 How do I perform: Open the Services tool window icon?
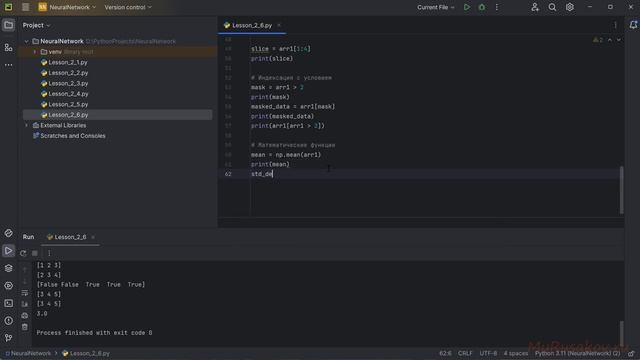click(x=8, y=286)
